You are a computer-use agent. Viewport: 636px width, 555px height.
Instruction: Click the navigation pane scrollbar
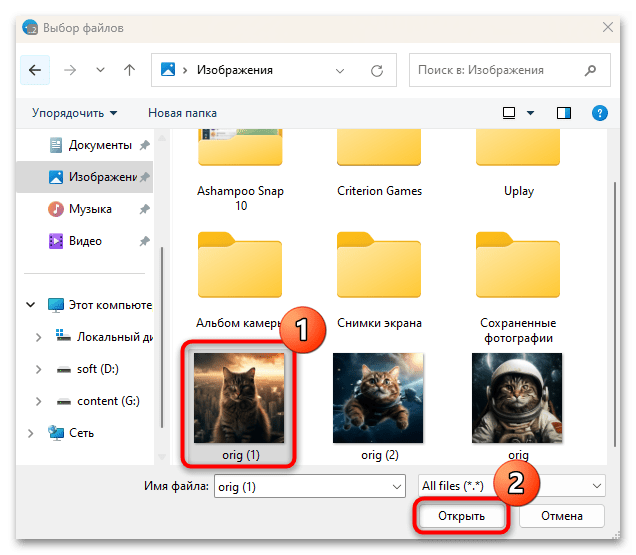tap(162, 337)
